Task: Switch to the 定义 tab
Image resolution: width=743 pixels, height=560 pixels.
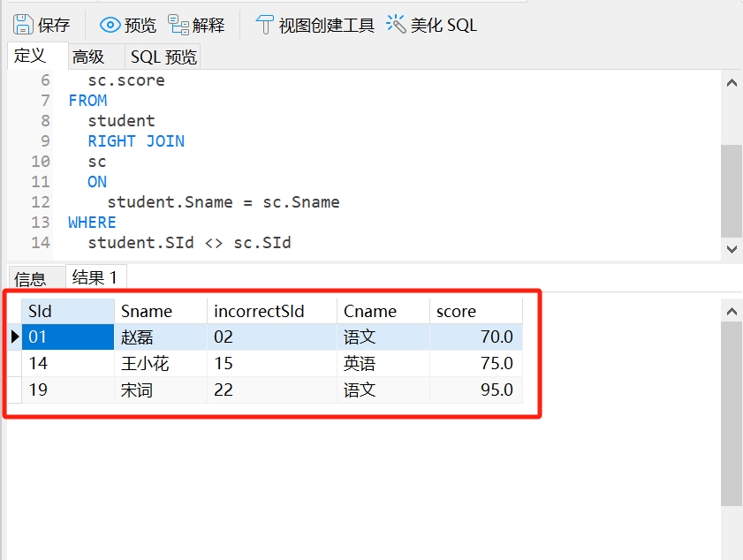Action: point(30,57)
